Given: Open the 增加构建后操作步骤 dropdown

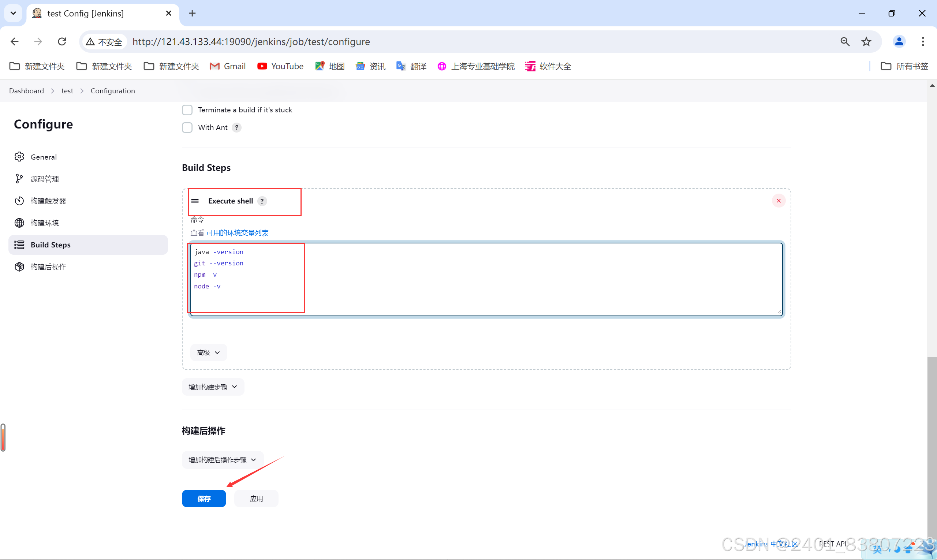Looking at the screenshot, I should click(222, 459).
